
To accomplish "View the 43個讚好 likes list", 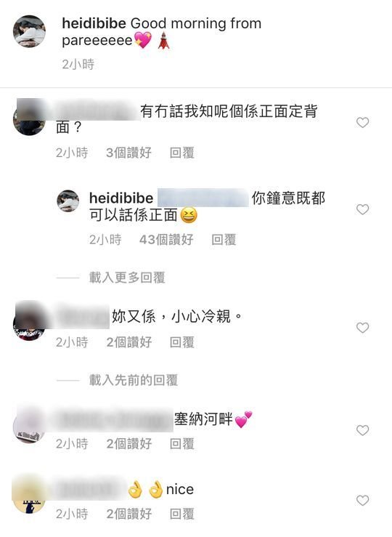I will tap(166, 240).
